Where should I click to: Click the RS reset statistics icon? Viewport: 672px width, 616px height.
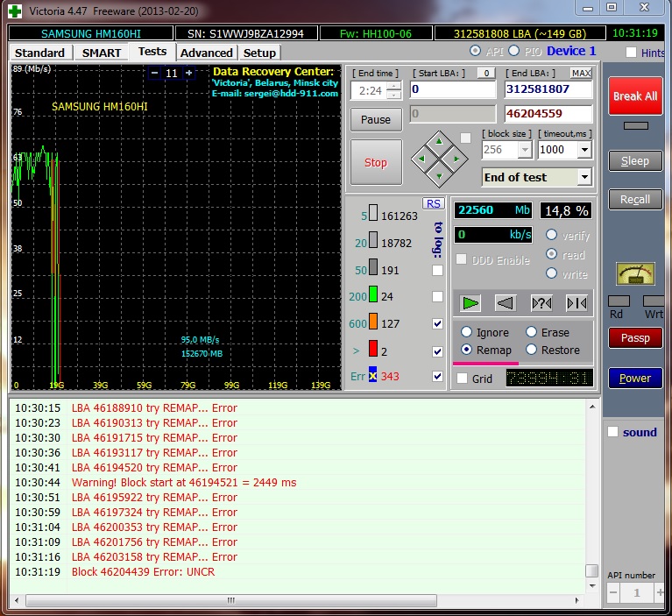point(433,203)
